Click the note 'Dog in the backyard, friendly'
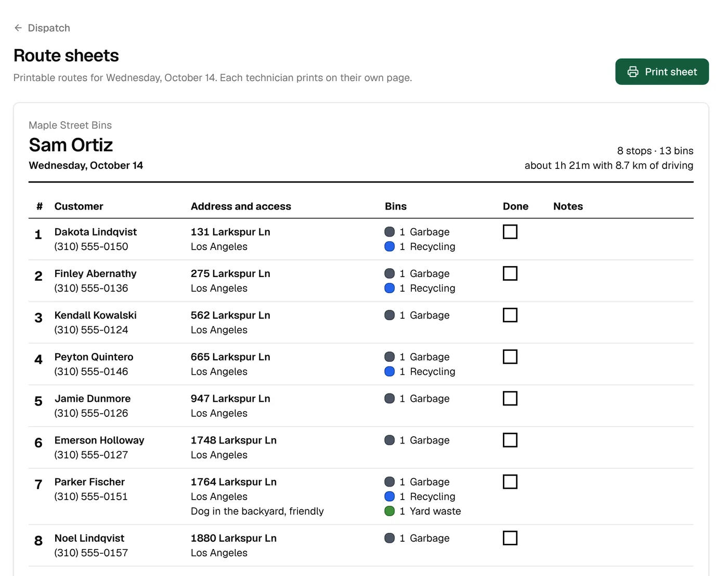 tap(257, 511)
